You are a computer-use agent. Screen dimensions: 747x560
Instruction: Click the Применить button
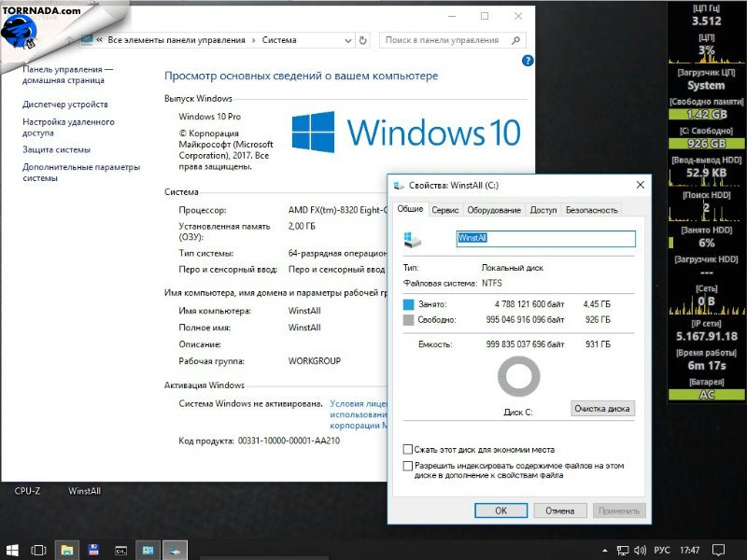pyautogui.click(x=619, y=511)
